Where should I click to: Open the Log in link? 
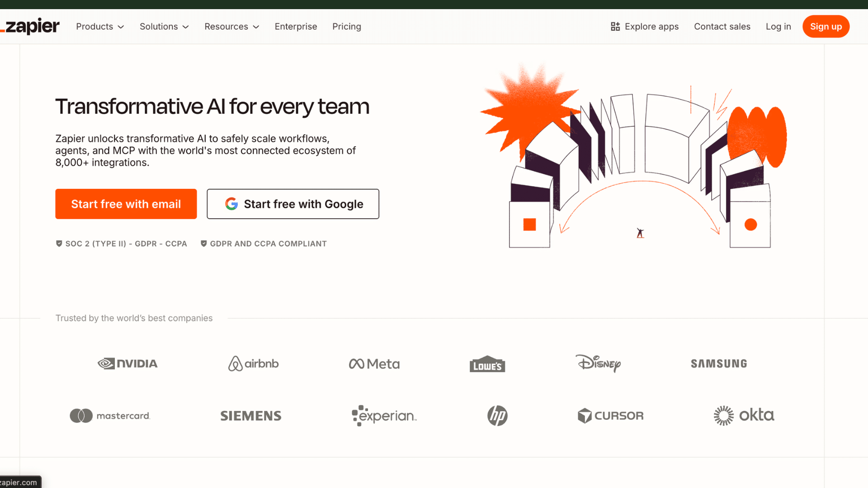pyautogui.click(x=778, y=26)
